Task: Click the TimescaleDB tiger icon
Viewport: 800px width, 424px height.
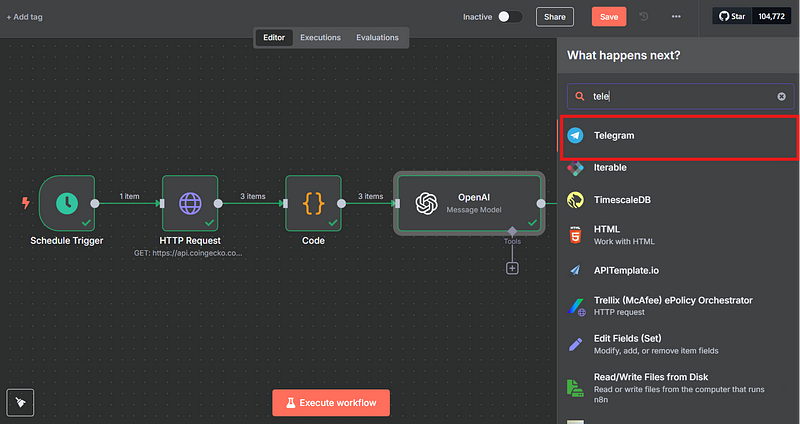Action: [576, 200]
